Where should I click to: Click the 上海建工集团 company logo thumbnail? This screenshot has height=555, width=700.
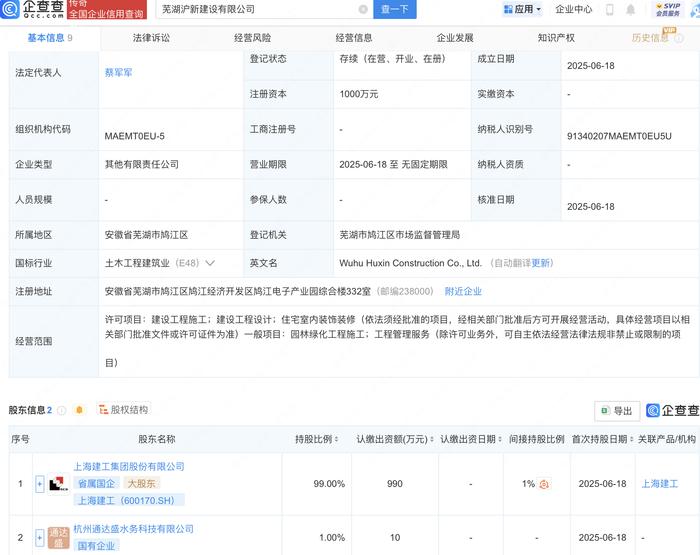[x=58, y=484]
